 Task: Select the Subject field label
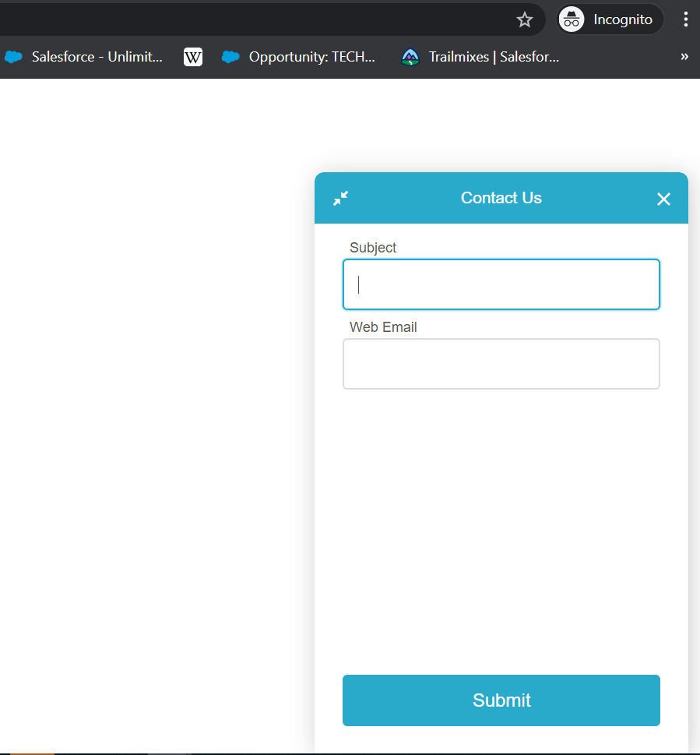click(x=373, y=248)
